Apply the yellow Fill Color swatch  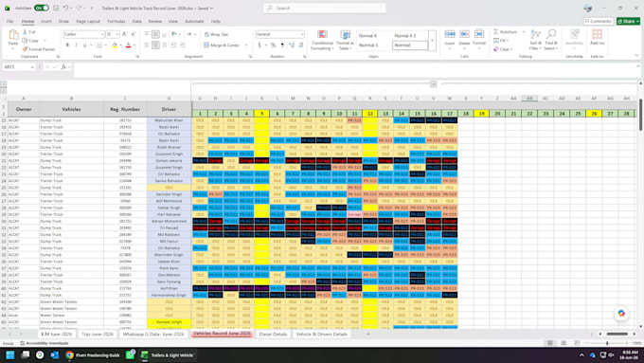(x=115, y=45)
